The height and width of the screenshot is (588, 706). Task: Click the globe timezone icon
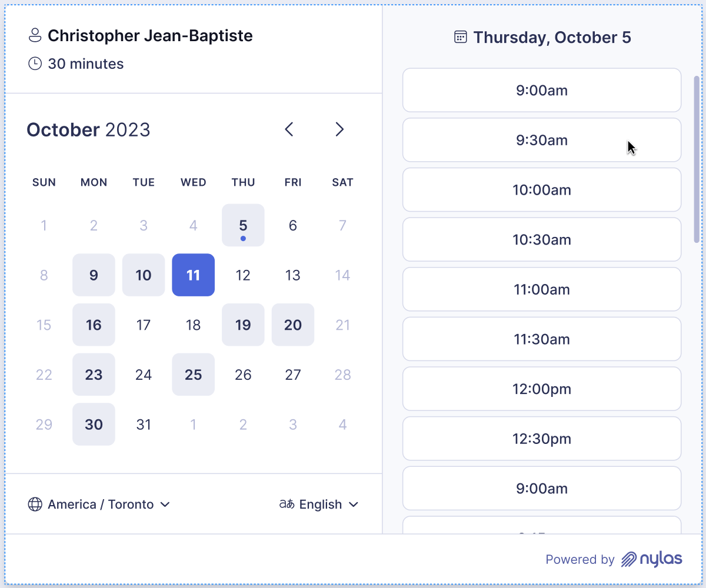tap(35, 505)
